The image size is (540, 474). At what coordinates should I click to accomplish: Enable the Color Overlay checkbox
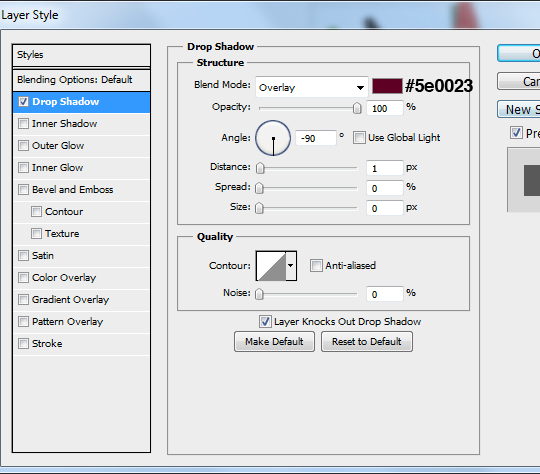pos(23,278)
